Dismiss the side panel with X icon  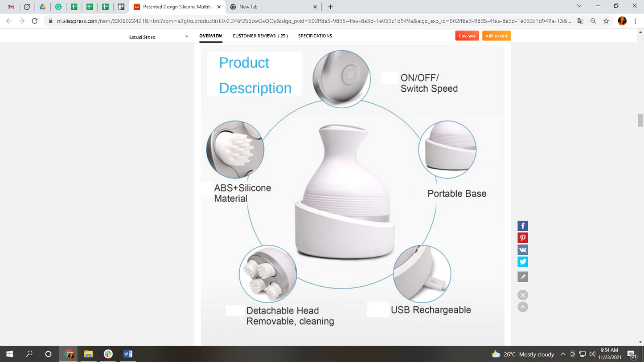tap(523, 295)
